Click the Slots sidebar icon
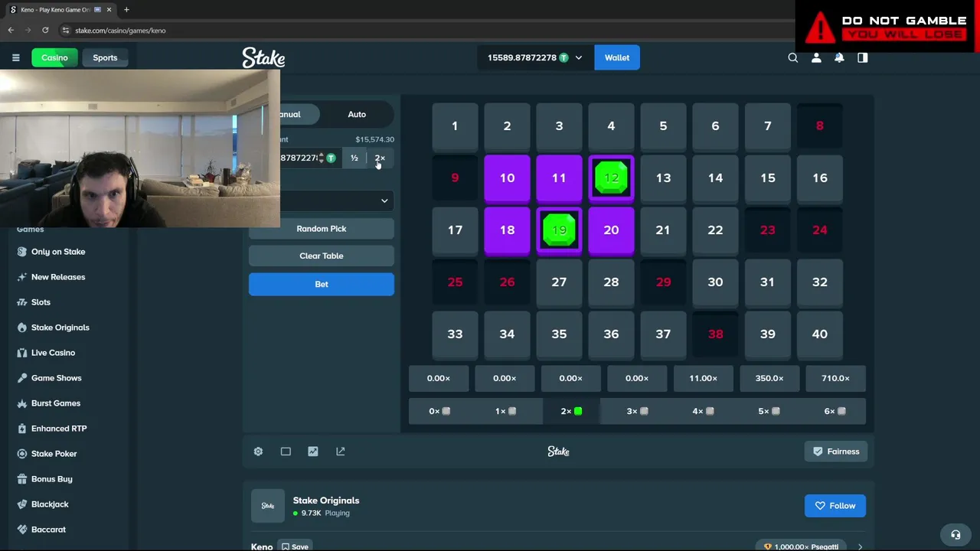980x551 pixels. click(21, 302)
